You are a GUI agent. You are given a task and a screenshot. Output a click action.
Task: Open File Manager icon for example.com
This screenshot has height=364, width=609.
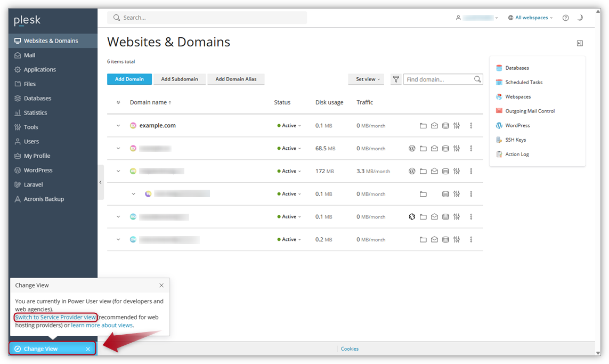coord(423,126)
